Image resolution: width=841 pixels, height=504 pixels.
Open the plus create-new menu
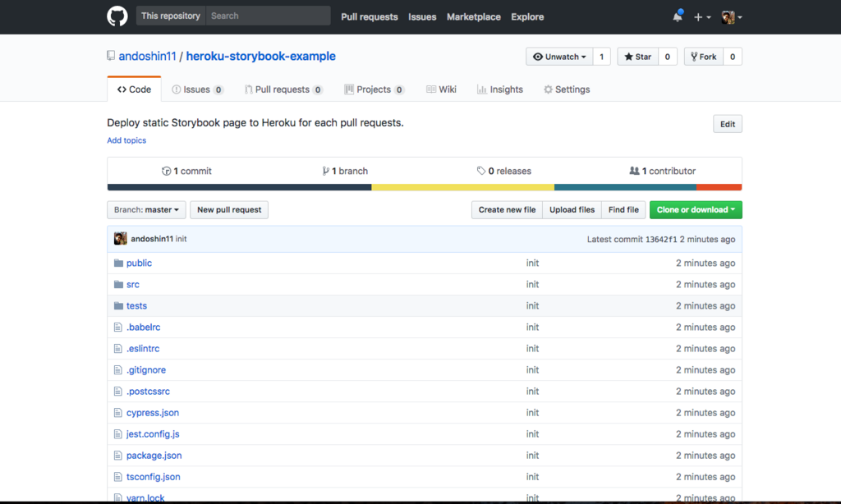point(701,17)
